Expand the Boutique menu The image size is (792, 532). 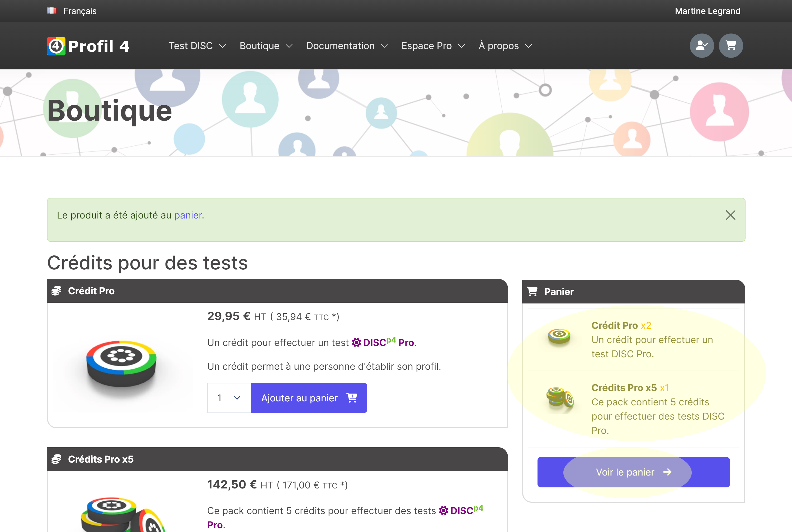coord(266,46)
